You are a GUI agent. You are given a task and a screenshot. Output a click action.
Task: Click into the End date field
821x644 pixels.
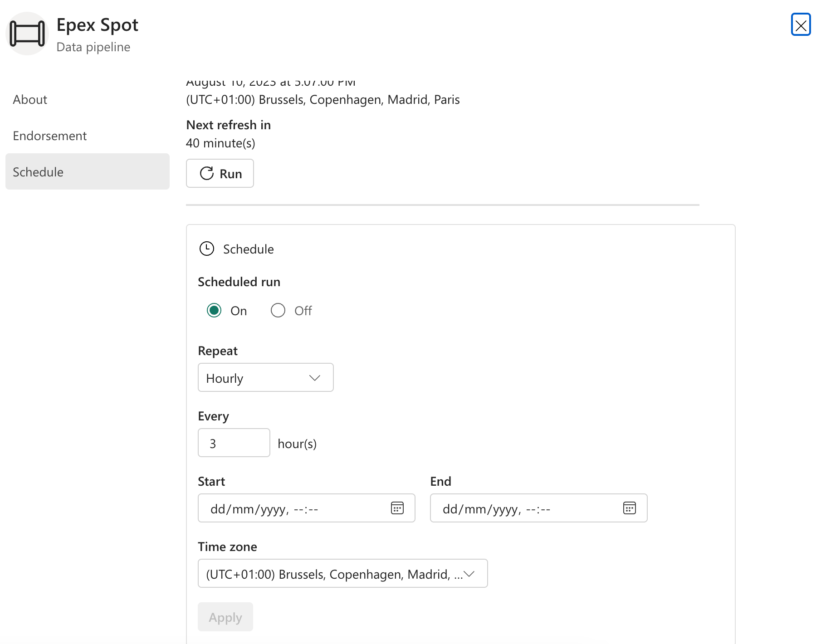[522, 508]
